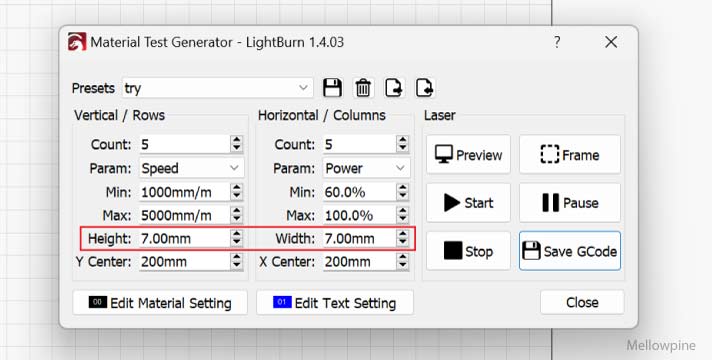Click the import presets page icon
The height and width of the screenshot is (360, 712).
[x=425, y=88]
